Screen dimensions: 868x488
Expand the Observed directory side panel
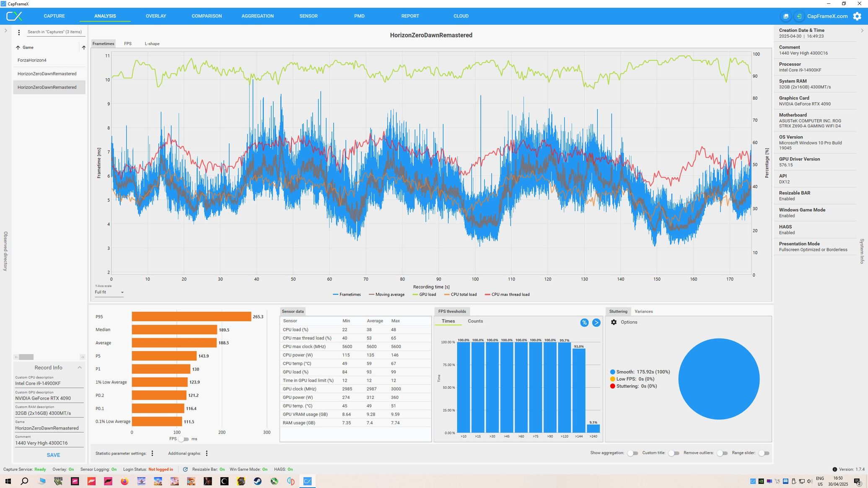[x=5, y=31]
